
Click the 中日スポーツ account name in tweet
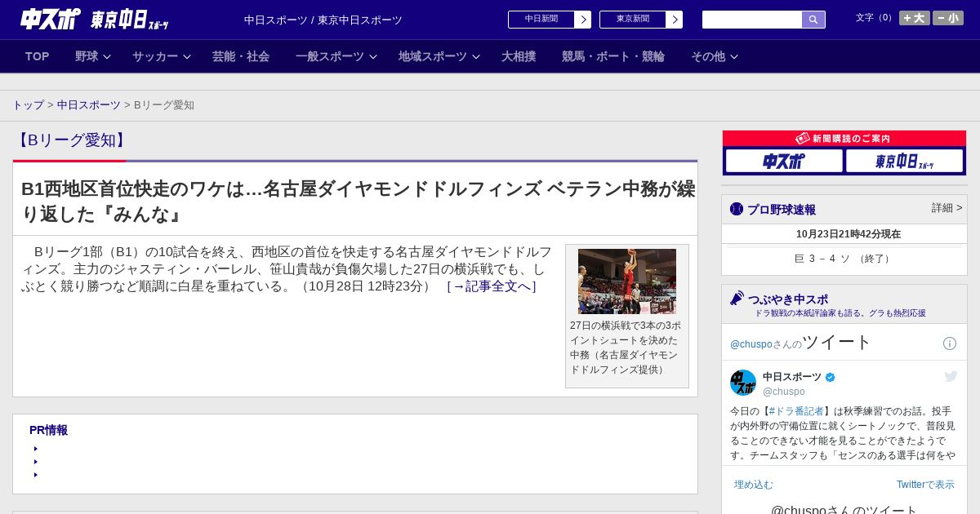[792, 377]
